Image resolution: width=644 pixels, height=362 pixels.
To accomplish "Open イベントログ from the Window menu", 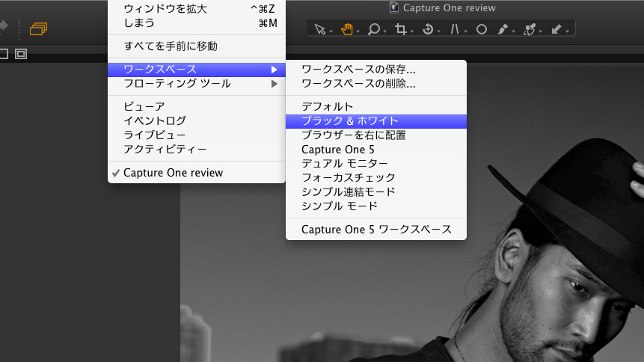I will click(x=197, y=121).
